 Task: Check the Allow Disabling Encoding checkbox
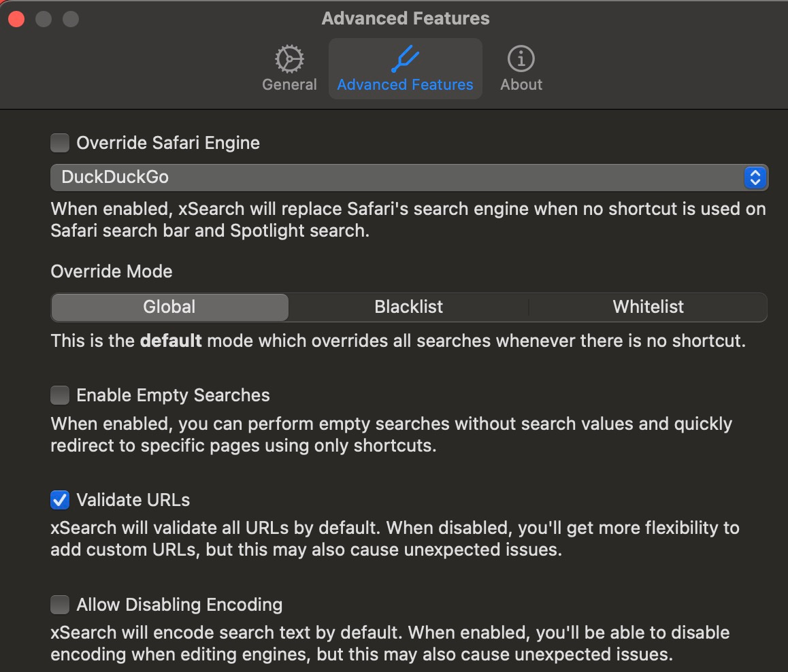pyautogui.click(x=60, y=605)
